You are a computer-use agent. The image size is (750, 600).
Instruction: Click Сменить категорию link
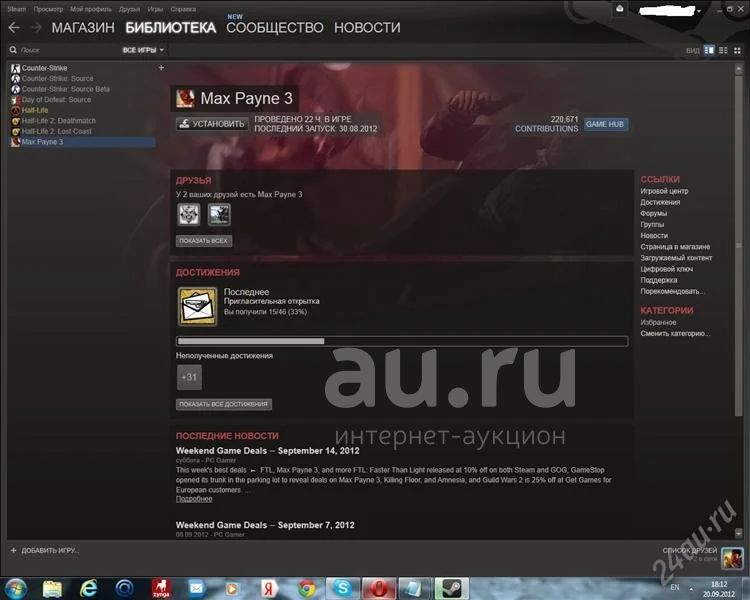click(675, 333)
